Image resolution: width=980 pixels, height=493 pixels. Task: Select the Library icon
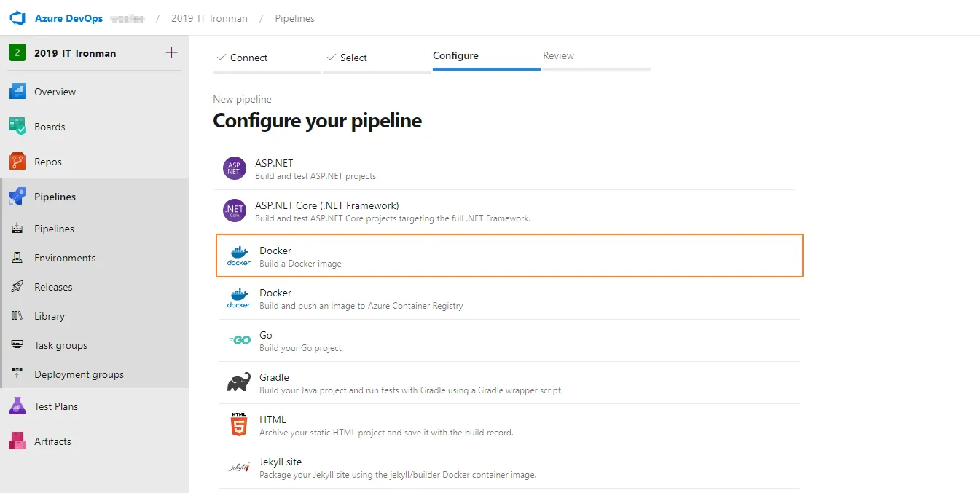(16, 315)
